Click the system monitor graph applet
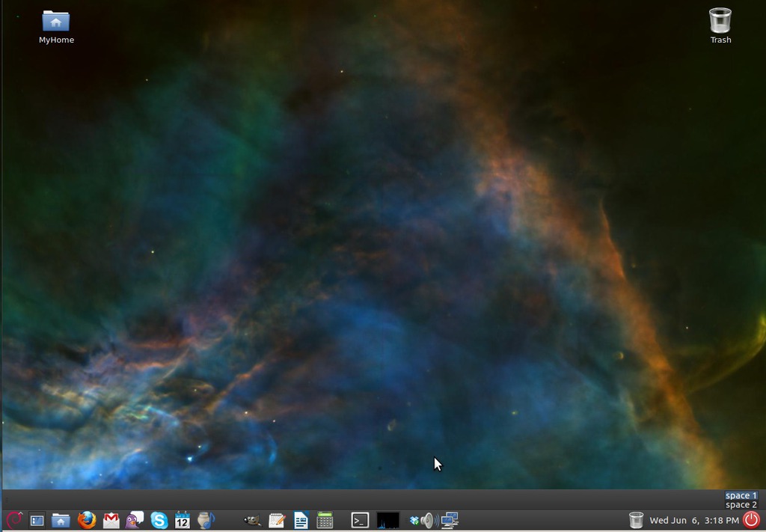The image size is (766, 532). click(x=388, y=521)
